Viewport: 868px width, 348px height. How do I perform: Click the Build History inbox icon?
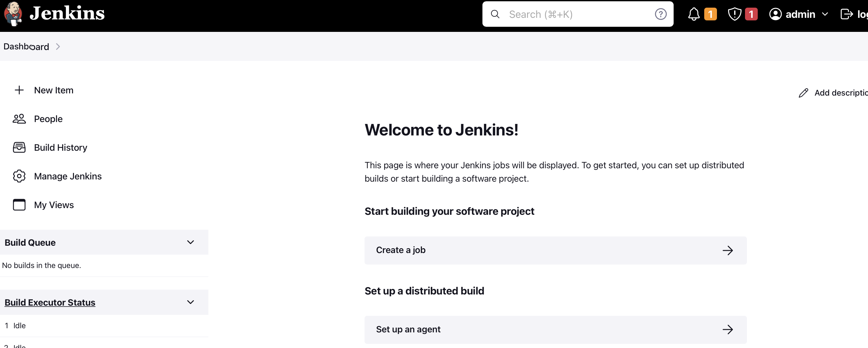19,147
